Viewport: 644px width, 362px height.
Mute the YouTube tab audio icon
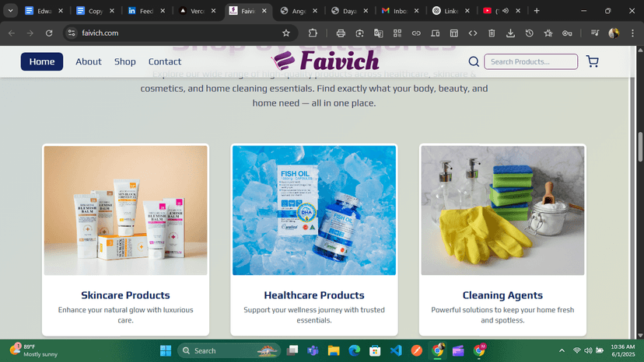click(x=506, y=11)
